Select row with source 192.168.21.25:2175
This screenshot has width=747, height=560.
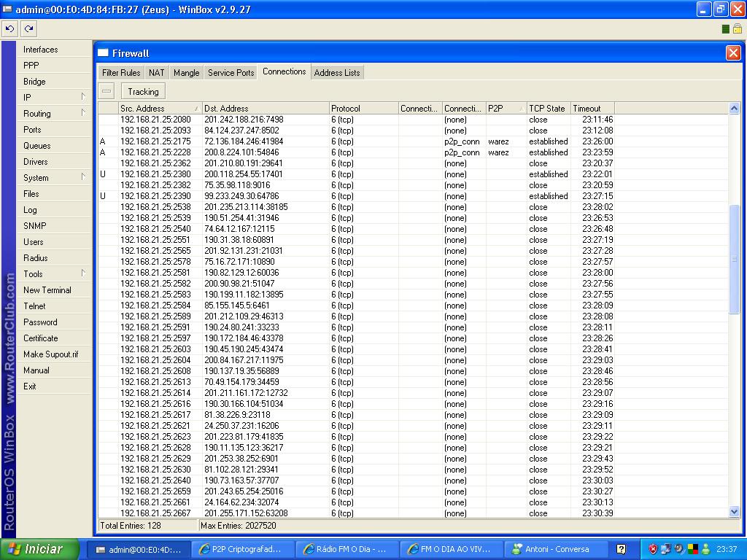[414, 141]
